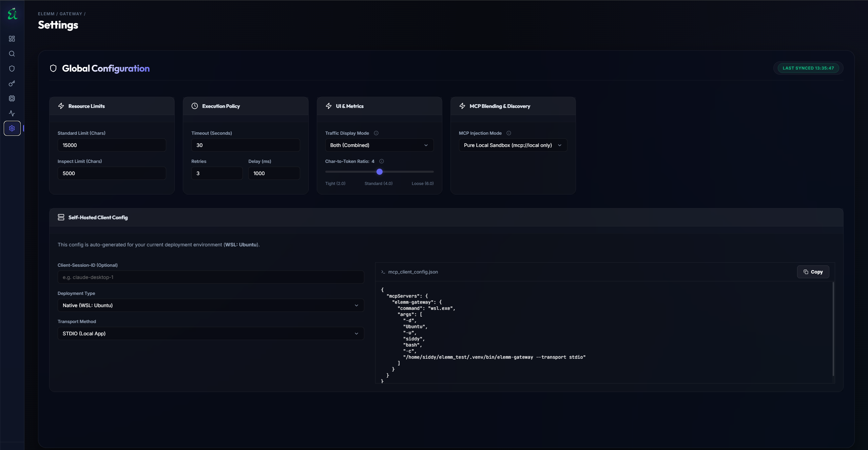Focus the Client-Session-ID input field
The height and width of the screenshot is (450, 868).
[211, 277]
